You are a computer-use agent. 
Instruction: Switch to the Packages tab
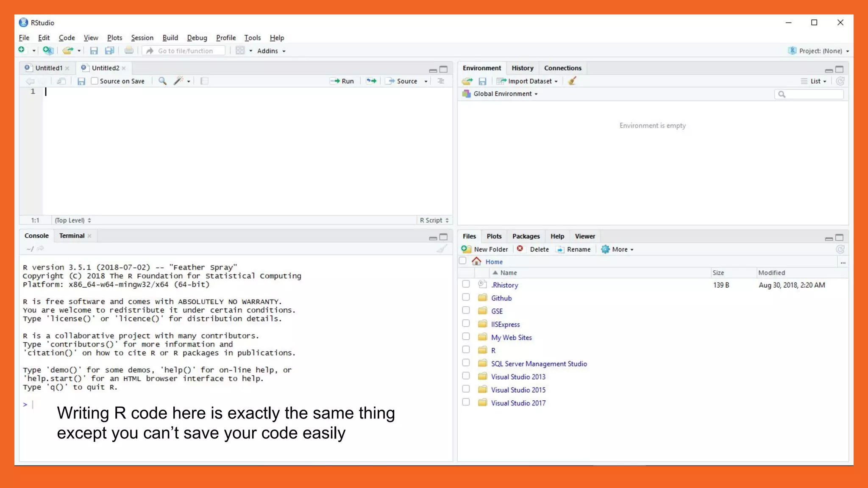(x=526, y=236)
